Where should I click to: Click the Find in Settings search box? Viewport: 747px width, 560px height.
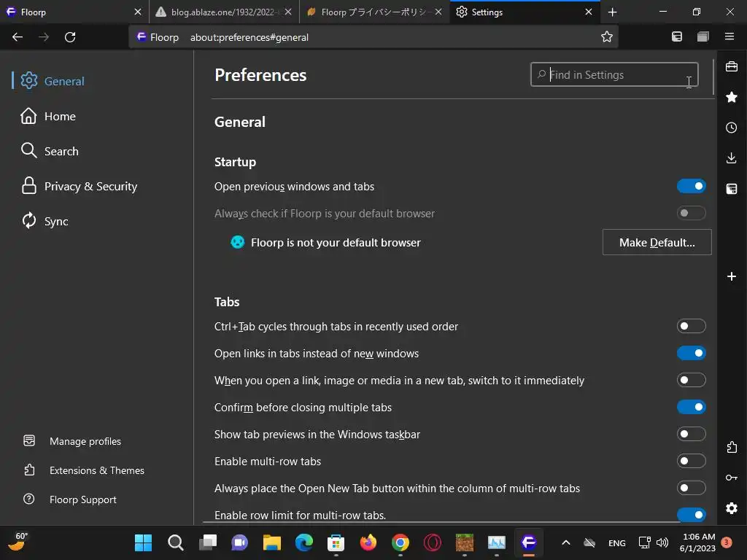(x=614, y=75)
